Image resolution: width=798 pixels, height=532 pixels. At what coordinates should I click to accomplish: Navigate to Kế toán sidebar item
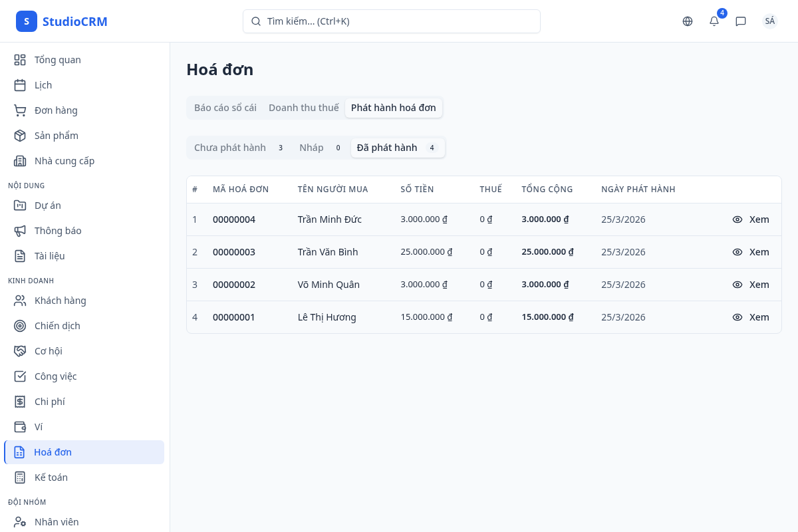(51, 477)
